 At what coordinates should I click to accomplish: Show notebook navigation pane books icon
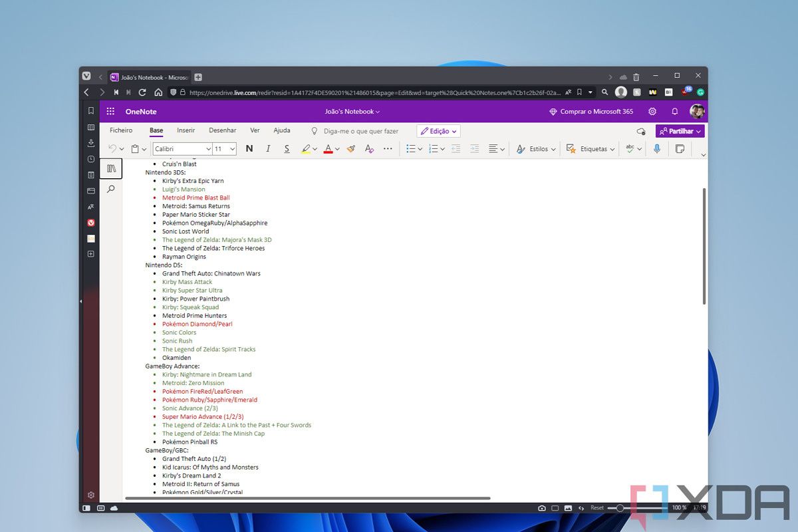(111, 169)
